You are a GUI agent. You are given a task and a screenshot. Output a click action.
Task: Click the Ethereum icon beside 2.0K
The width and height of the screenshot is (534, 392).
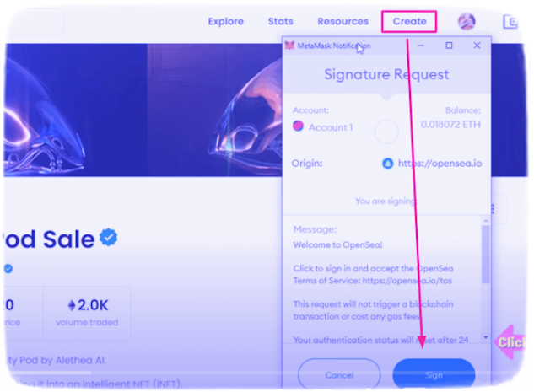[72, 305]
